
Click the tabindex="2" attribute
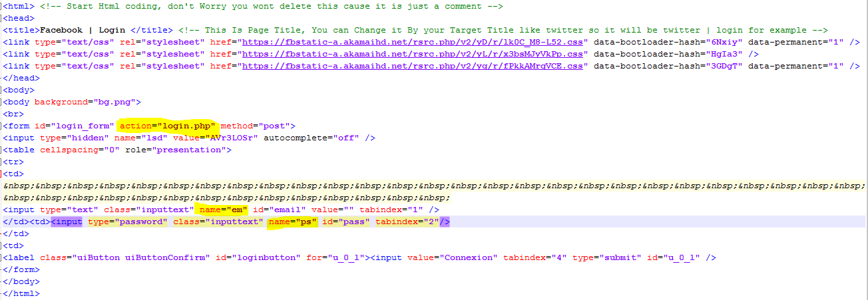pyautogui.click(x=407, y=222)
